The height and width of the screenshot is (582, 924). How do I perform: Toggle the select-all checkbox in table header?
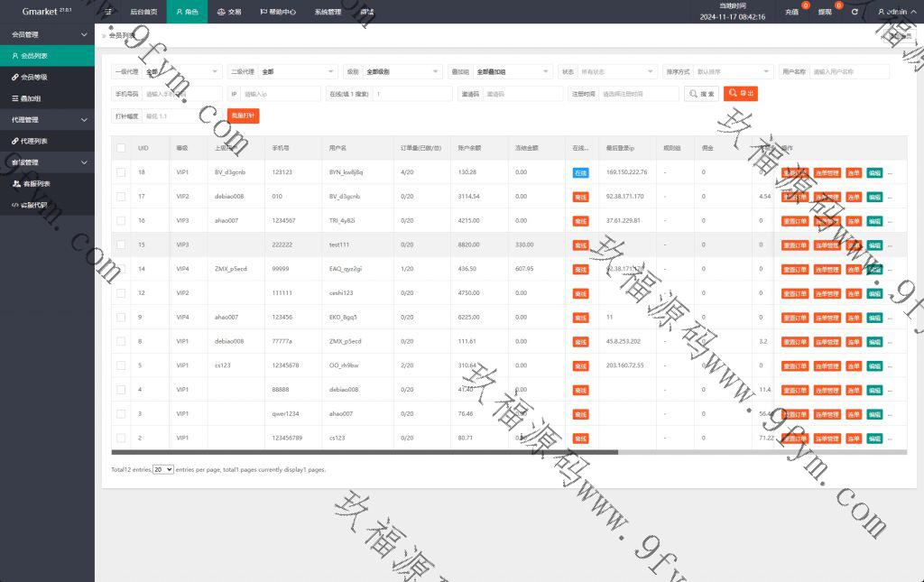click(121, 148)
